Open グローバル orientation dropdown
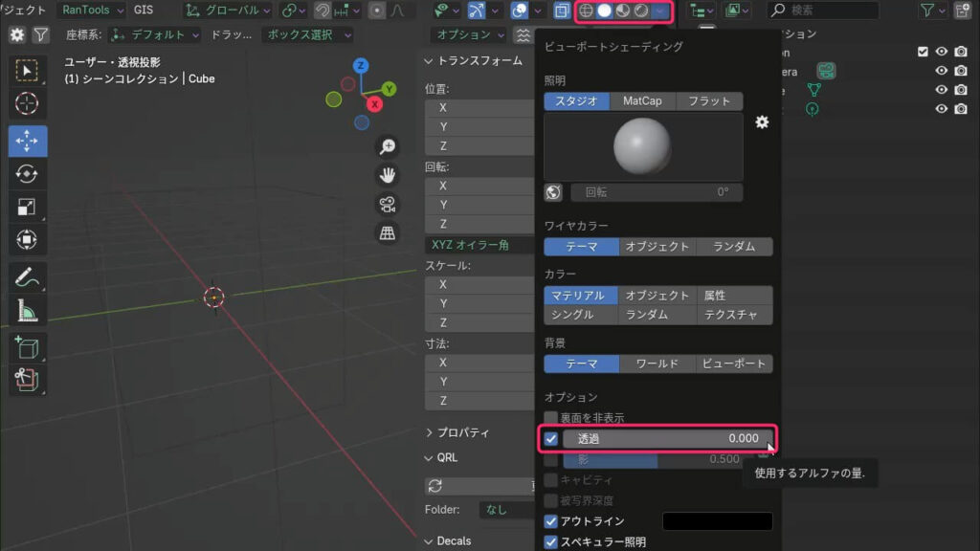 tap(228, 11)
